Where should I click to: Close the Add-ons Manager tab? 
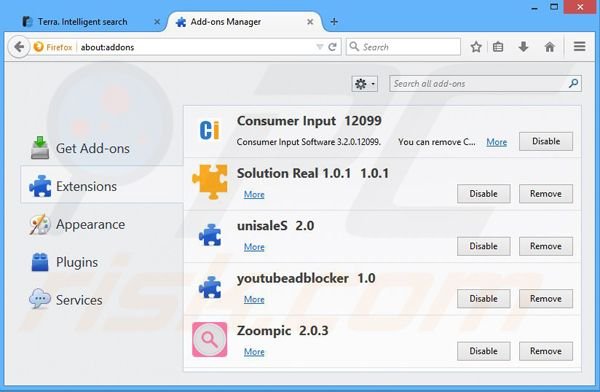[310, 22]
